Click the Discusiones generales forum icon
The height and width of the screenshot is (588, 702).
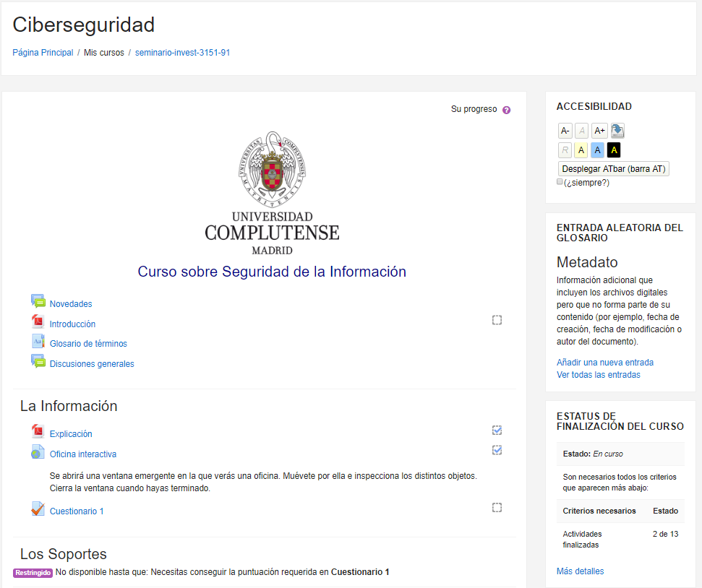pos(38,361)
